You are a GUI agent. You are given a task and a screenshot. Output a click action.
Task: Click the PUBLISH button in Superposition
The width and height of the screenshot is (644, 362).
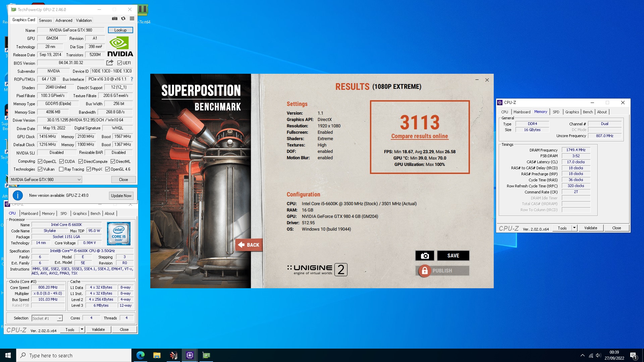pyautogui.click(x=442, y=271)
